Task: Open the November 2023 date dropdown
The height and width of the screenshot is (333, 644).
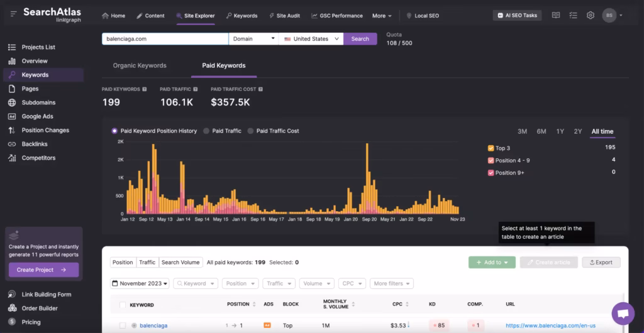Action: pyautogui.click(x=140, y=283)
